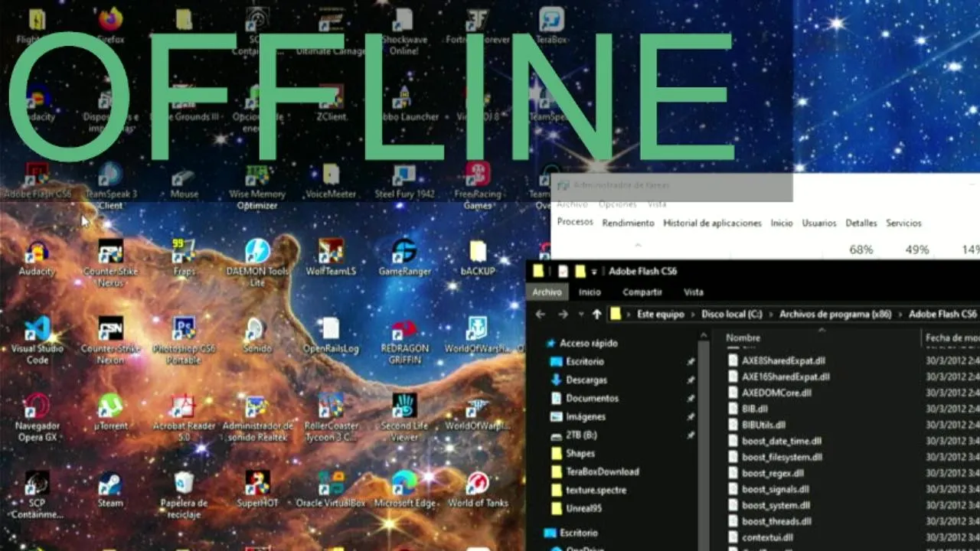
Task: Open Documentos in the navigation pane
Action: point(592,398)
